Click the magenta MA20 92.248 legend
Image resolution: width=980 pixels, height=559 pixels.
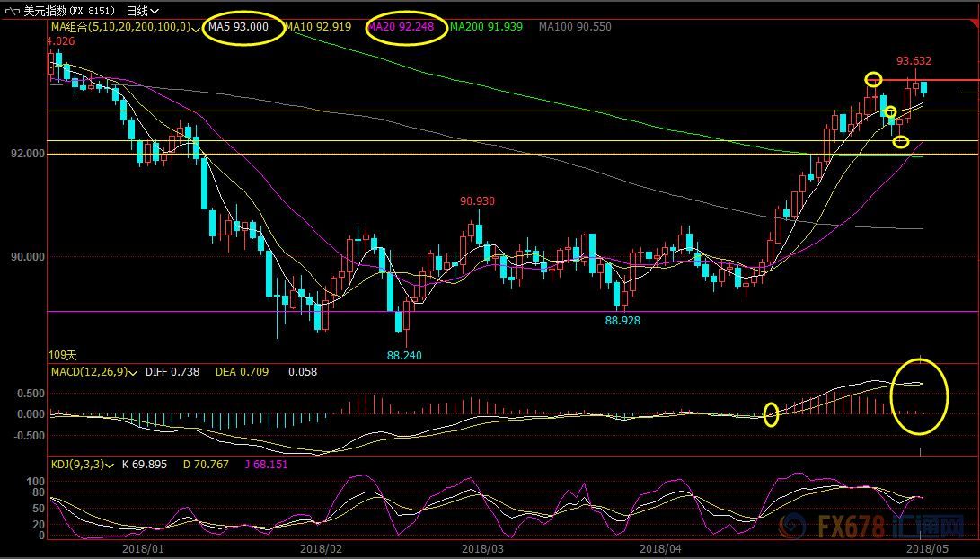coord(402,27)
